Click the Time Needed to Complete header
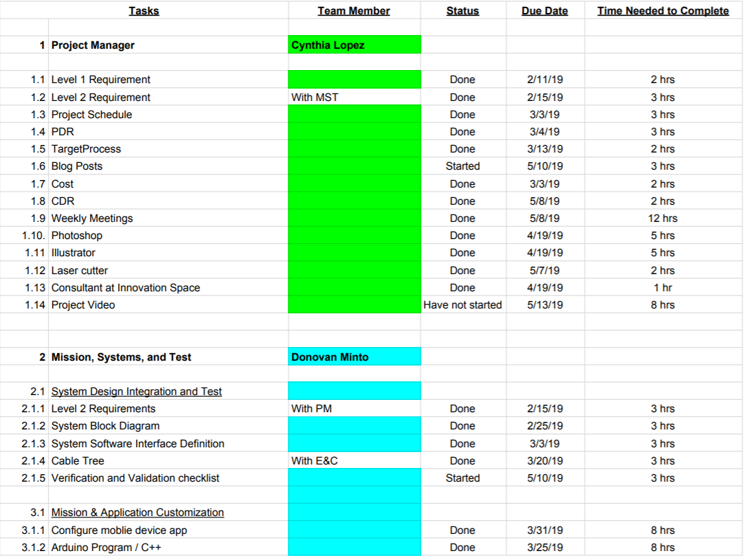746x560 pixels. tap(663, 11)
